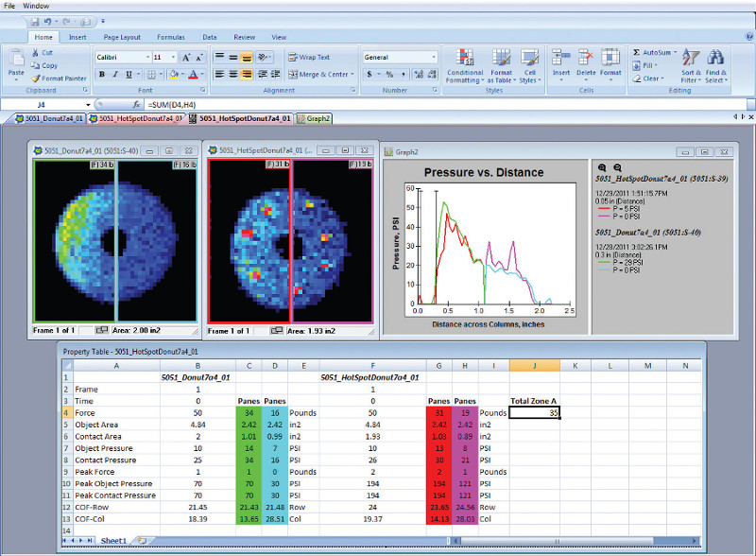Screen dimensions: 756x556
Task: Click the zoom-in magnifier in Graph2 legend
Action: 602,166
